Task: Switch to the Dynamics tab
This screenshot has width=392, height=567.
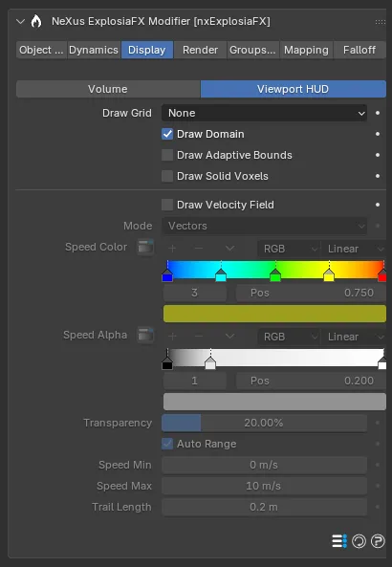Action: pos(94,50)
